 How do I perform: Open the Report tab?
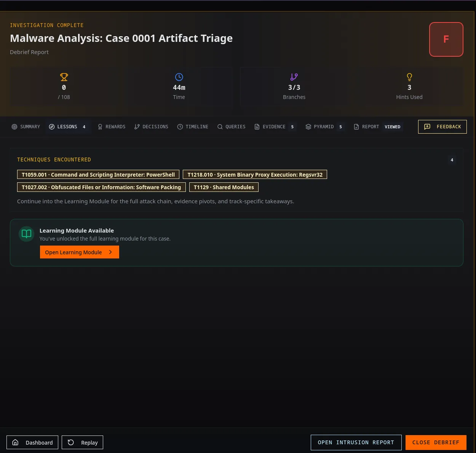pos(378,127)
